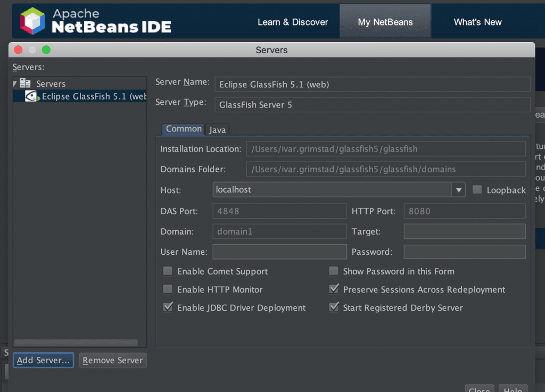Click the "Host:" label
This screenshot has height=392, width=545.
tap(171, 190)
